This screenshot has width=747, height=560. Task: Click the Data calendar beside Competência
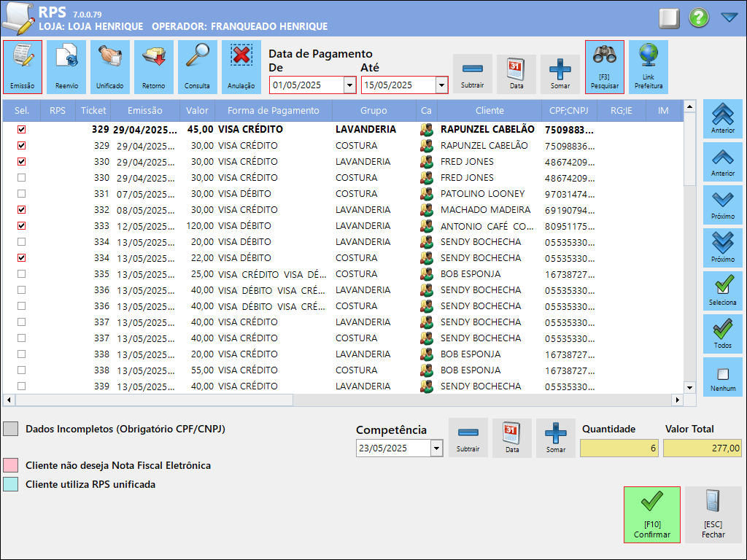[x=512, y=437]
